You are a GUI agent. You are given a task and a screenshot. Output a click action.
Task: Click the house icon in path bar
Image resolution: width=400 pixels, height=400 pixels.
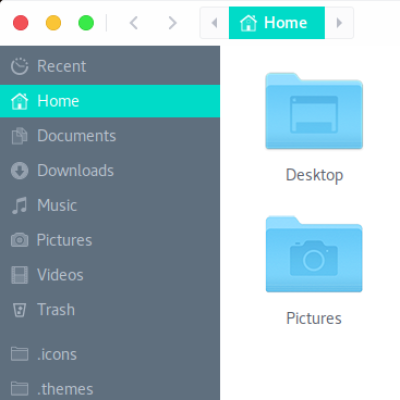[x=248, y=23]
